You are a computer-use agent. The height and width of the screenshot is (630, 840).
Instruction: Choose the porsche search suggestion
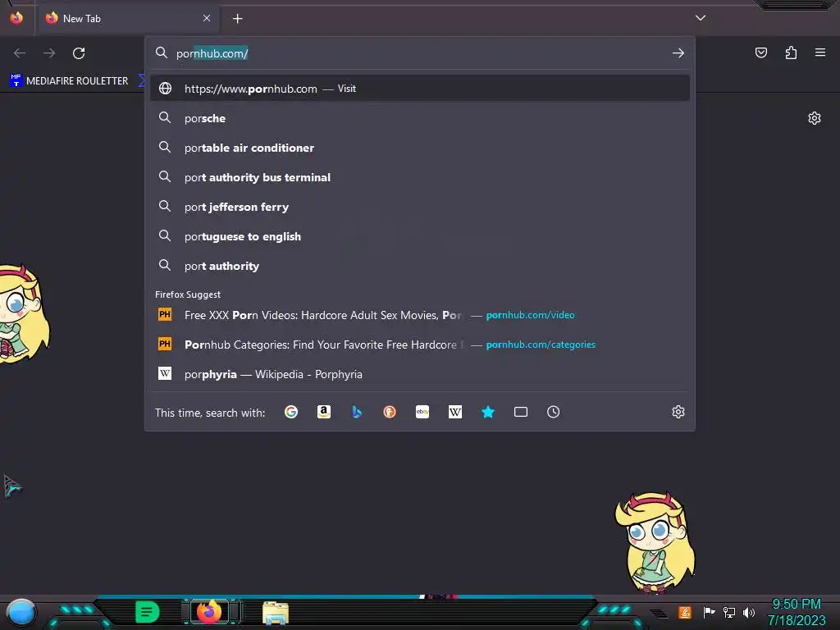[420, 118]
